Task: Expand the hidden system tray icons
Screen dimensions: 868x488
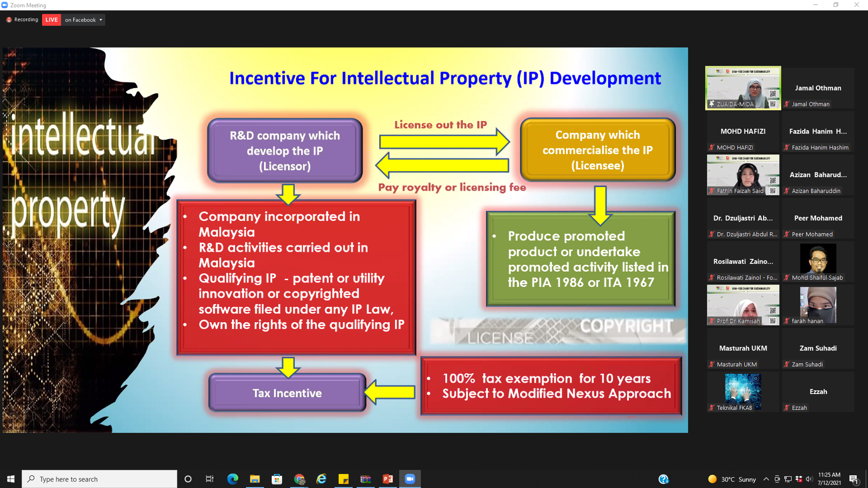Action: point(766,479)
